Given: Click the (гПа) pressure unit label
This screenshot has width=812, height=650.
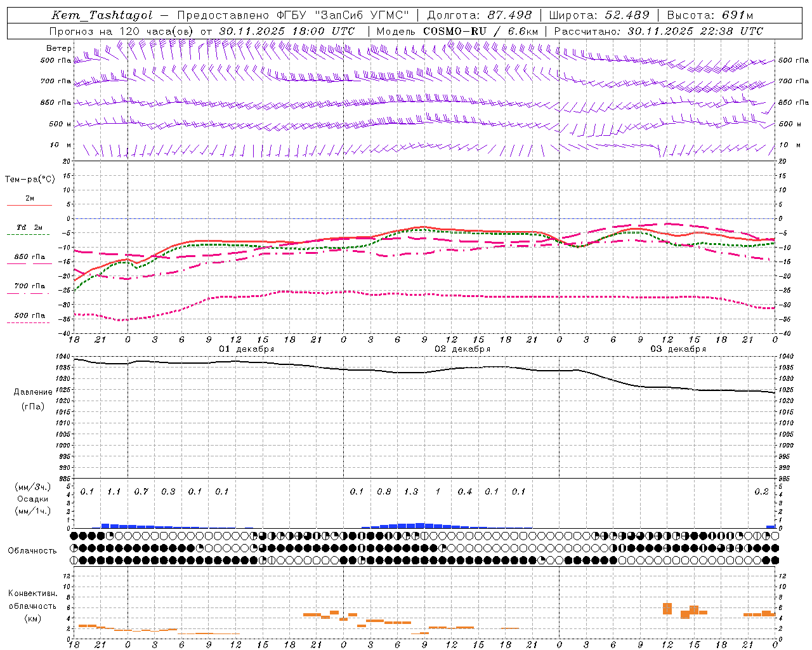Looking at the screenshot, I should coord(33,407).
